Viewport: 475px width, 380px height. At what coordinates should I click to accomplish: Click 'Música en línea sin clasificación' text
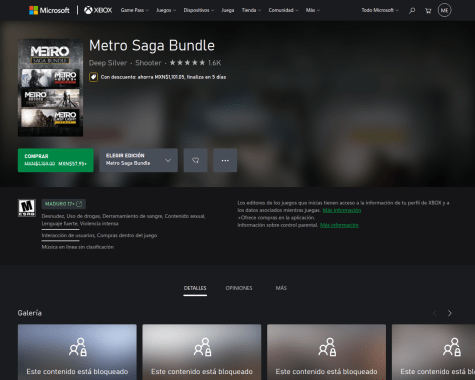click(x=78, y=247)
